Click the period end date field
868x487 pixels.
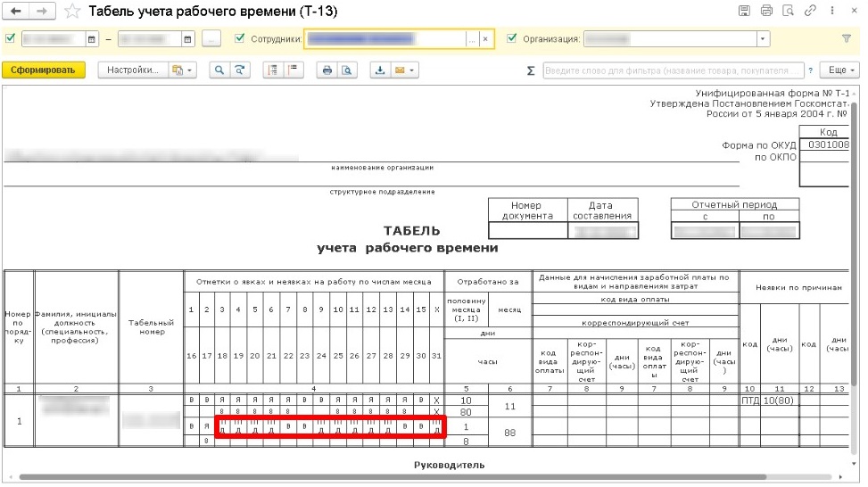pyautogui.click(x=150, y=38)
